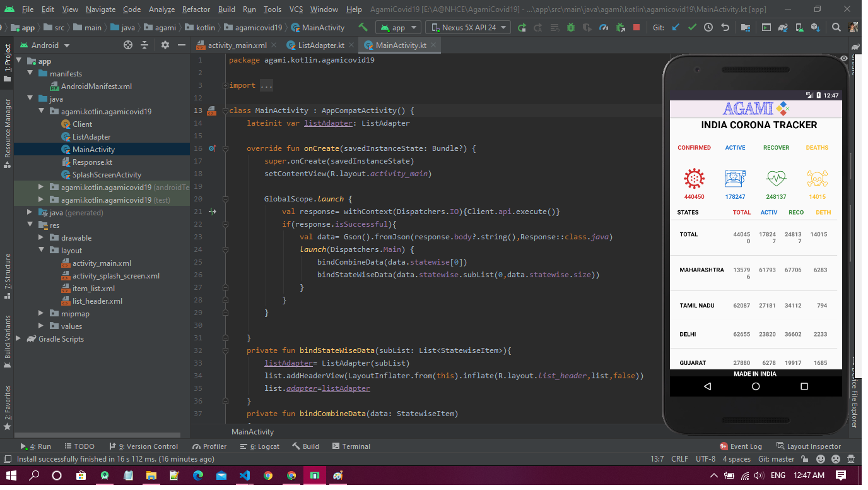Click Collapse All icon in Project panel

point(144,45)
